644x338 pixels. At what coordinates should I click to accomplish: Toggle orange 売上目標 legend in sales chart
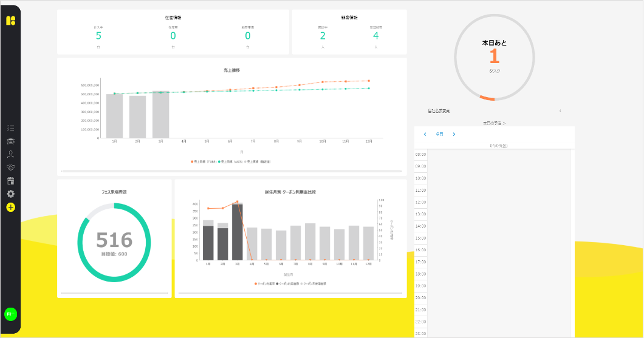(x=204, y=161)
